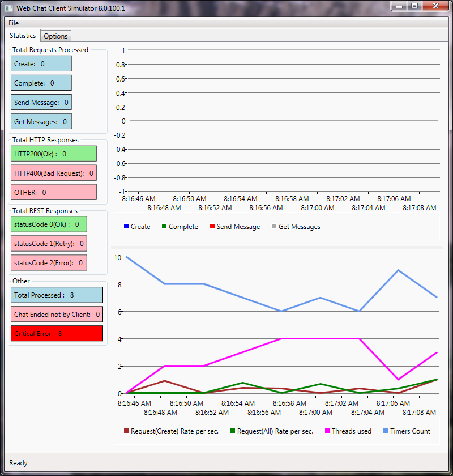This screenshot has width=453, height=476.
Task: Click the Send Message counter box
Action: [41, 103]
